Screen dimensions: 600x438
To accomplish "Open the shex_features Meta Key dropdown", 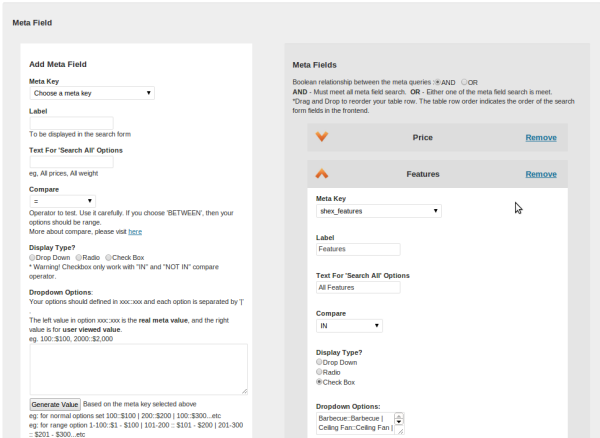I will tap(379, 211).
